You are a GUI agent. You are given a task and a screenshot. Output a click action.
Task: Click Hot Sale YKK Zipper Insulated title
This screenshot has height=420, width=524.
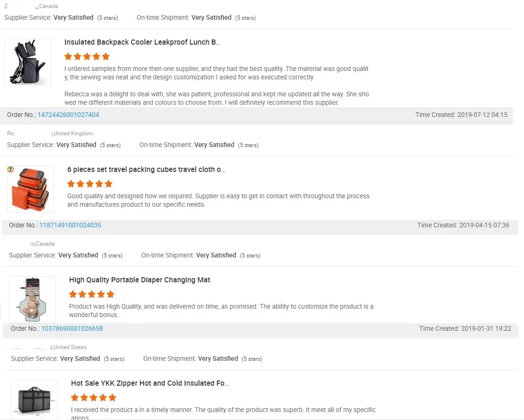click(150, 383)
